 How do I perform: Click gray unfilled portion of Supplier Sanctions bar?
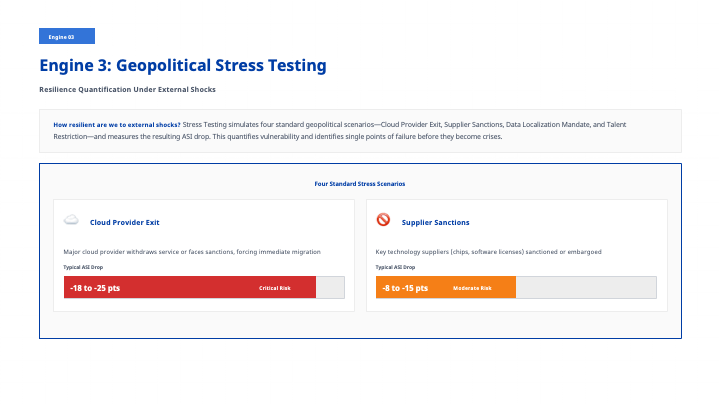point(585,288)
